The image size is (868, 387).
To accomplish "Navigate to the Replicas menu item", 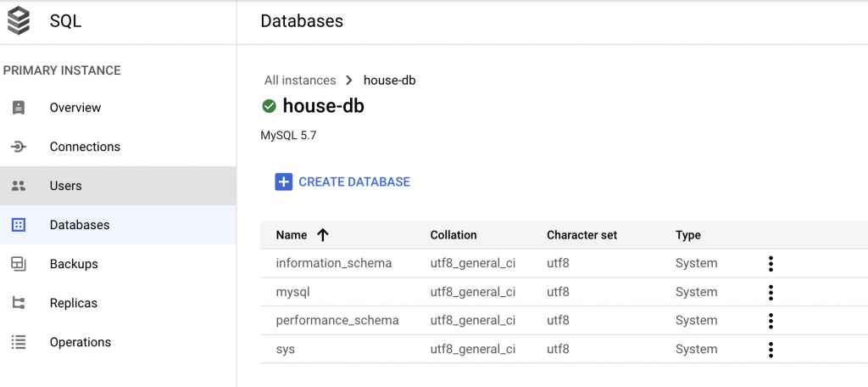I will (x=119, y=303).
